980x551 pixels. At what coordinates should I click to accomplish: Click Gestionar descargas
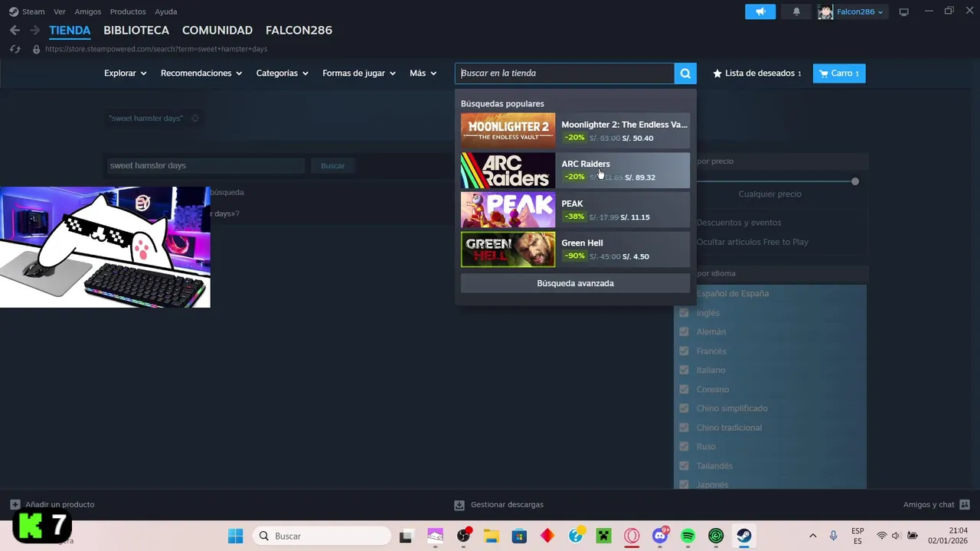point(498,505)
